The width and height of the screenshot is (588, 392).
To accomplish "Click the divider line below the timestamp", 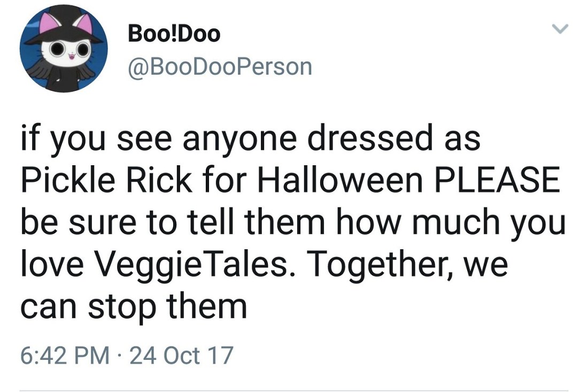I will (294, 390).
